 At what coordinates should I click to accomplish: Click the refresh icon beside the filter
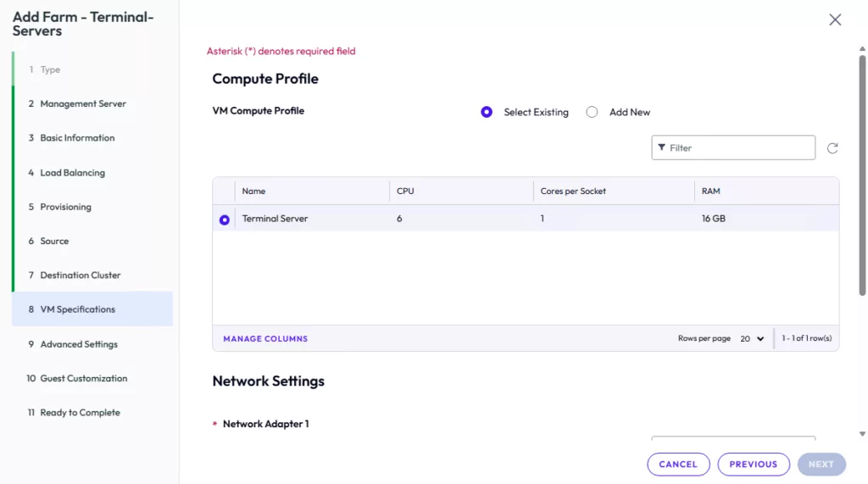(x=832, y=148)
